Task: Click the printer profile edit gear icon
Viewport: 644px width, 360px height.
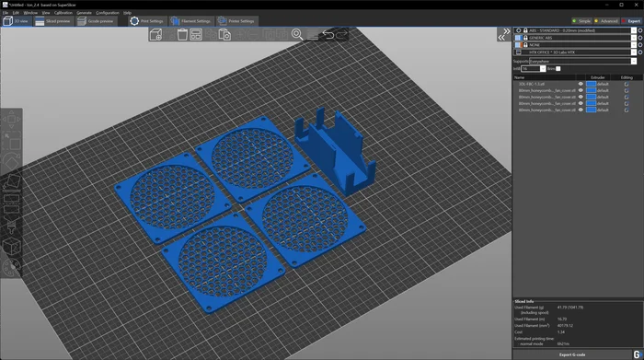Action: (x=640, y=52)
